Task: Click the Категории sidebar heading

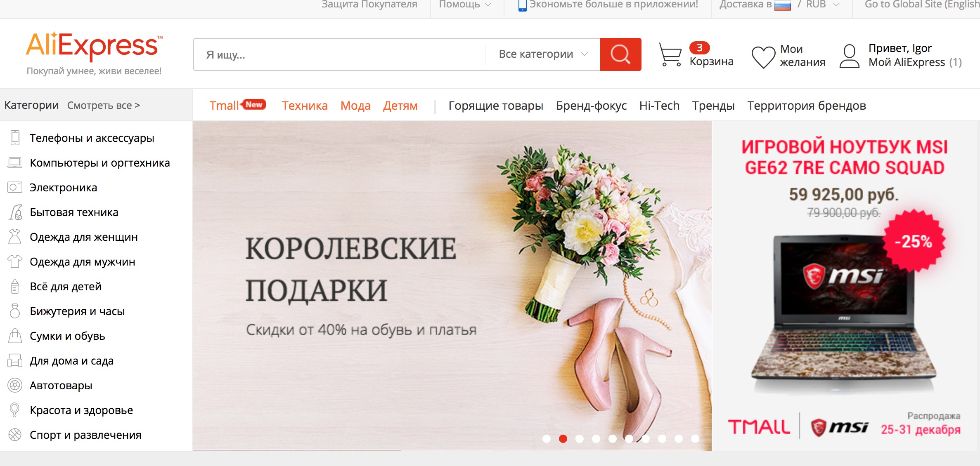Action: pyautogui.click(x=31, y=105)
